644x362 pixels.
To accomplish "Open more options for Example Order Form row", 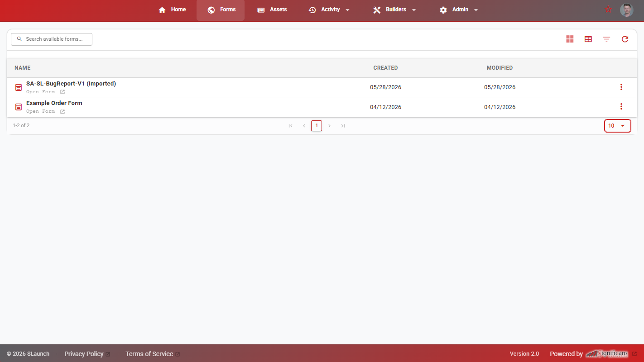I will click(x=621, y=106).
